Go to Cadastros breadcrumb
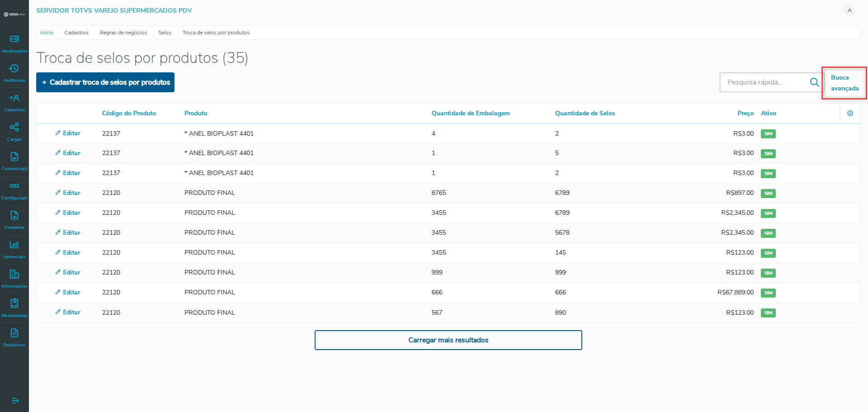Viewport: 868px width, 412px height. pyautogui.click(x=76, y=33)
